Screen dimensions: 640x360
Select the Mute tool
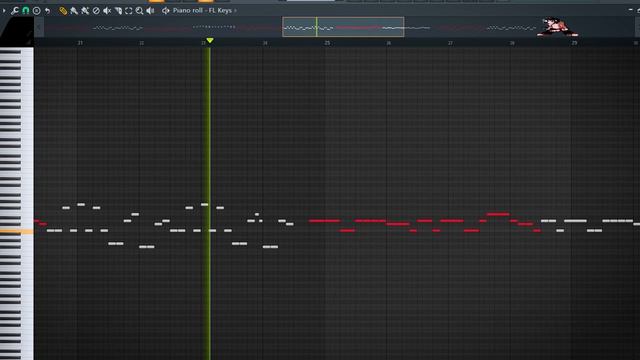pos(107,11)
